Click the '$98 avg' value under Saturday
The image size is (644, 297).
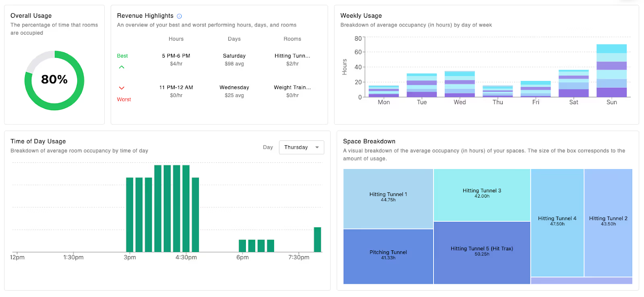click(x=234, y=64)
